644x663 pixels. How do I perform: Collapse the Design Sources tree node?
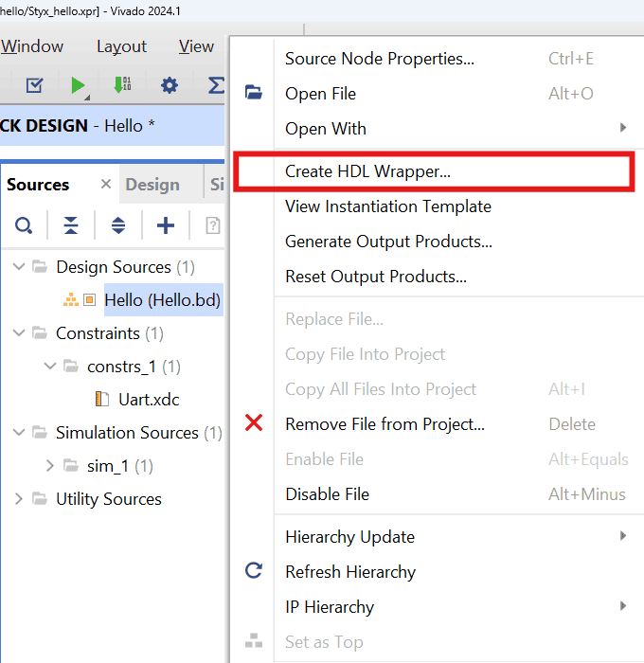pos(19,267)
